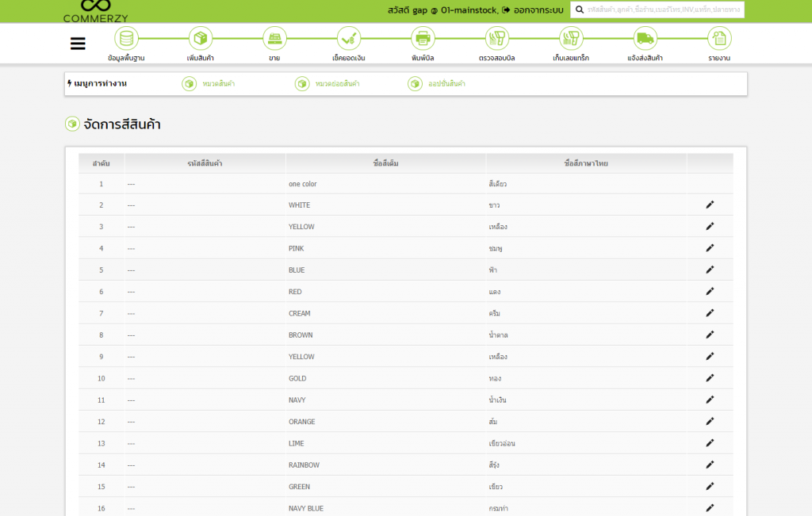812x516 pixels.
Task: Open the ขาย cash register icon
Action: pyautogui.click(x=274, y=38)
